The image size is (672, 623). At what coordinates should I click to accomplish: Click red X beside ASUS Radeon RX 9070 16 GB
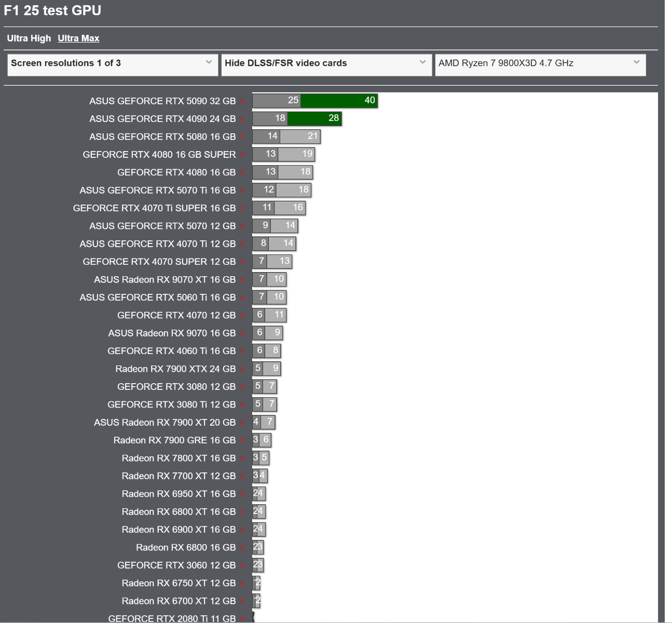[242, 334]
